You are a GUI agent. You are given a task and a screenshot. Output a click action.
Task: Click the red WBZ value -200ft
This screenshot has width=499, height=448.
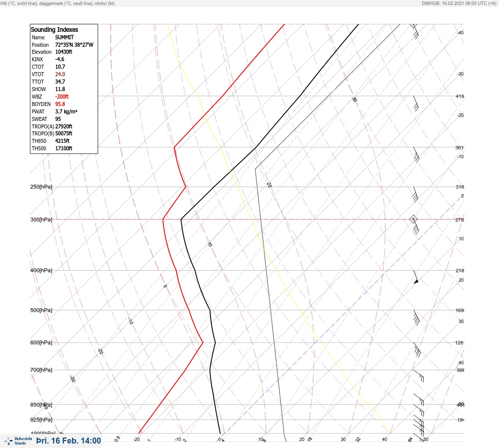tap(62, 97)
